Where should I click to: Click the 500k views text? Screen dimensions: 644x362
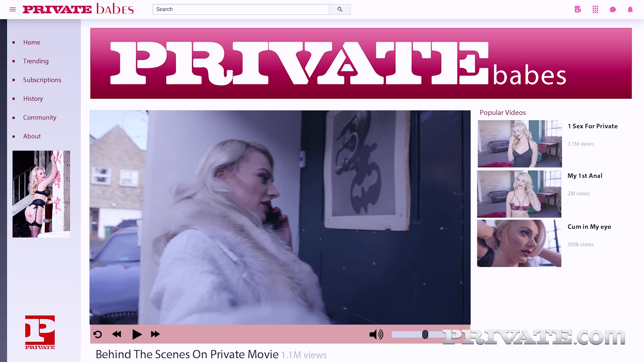(581, 244)
